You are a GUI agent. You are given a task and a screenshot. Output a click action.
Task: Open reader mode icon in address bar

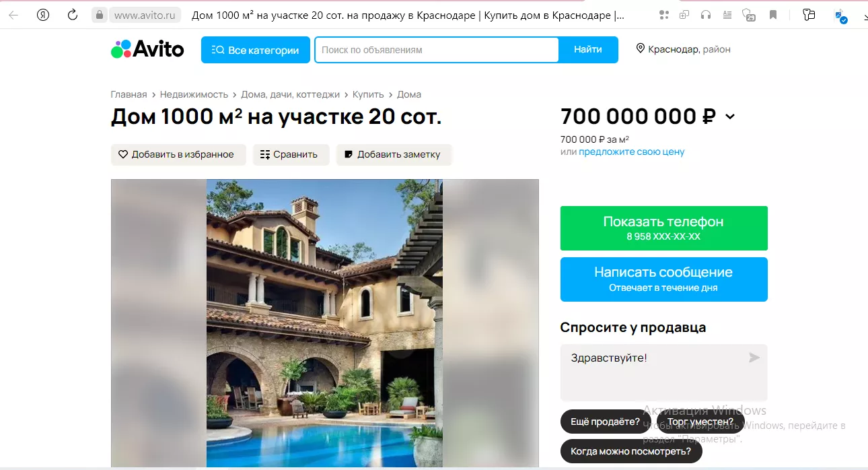[727, 15]
